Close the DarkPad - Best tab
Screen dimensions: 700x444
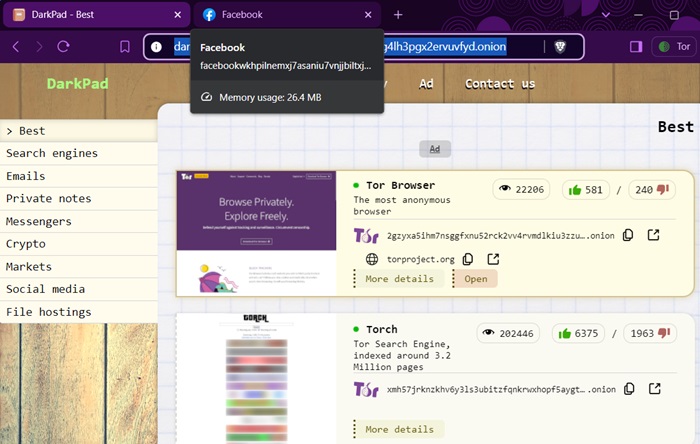178,15
